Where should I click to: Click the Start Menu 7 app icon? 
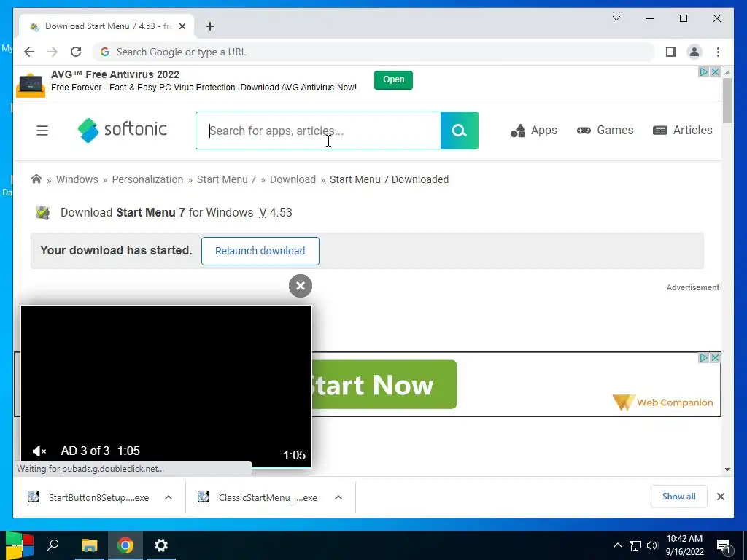pyautogui.click(x=43, y=212)
